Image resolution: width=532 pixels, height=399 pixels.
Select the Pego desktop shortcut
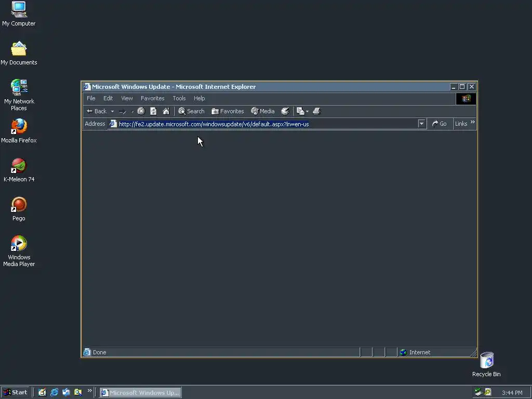point(19,209)
